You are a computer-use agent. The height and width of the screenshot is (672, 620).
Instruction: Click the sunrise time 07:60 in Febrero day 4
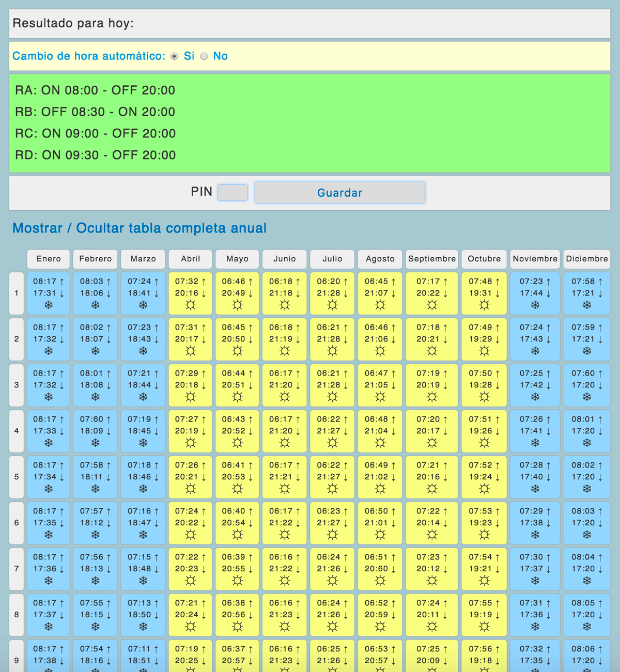(91, 419)
